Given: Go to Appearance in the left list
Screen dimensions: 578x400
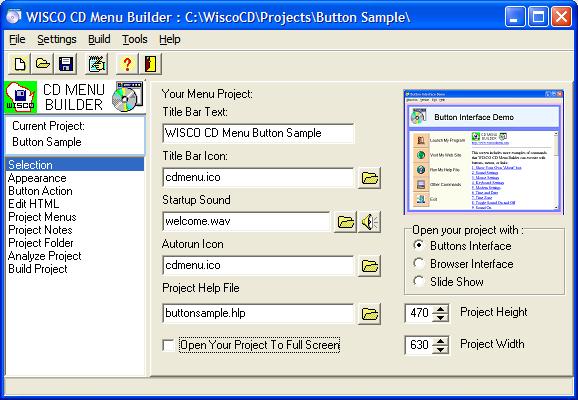Looking at the screenshot, I should (75, 178).
